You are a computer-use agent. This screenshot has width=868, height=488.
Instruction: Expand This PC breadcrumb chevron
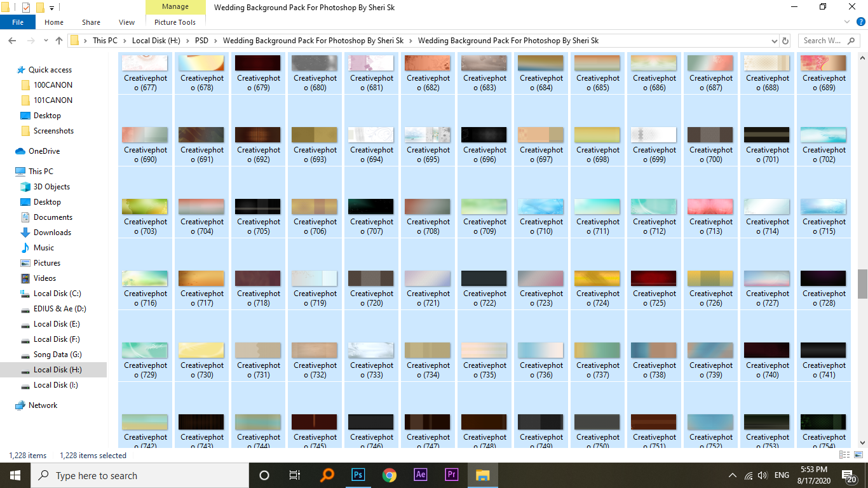(125, 41)
